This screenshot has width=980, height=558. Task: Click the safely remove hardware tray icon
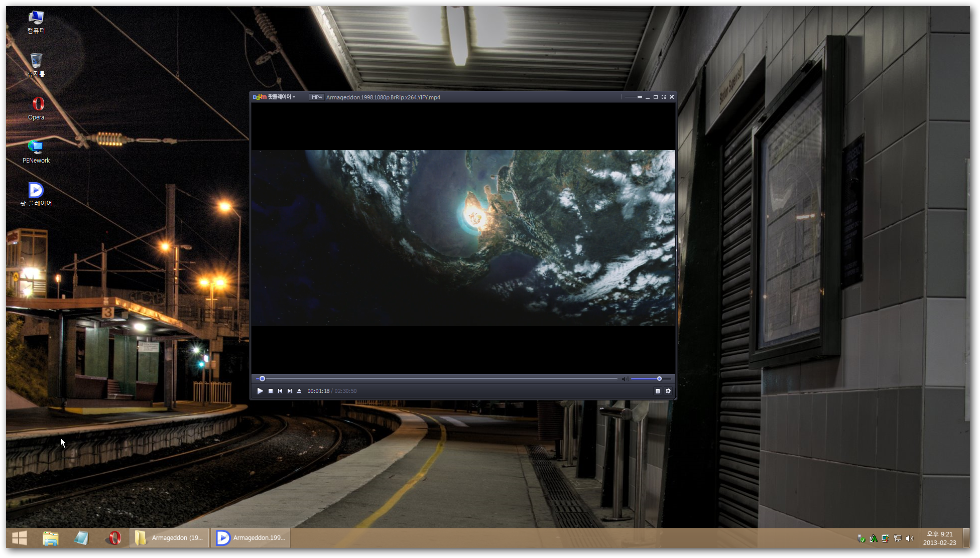coord(861,538)
